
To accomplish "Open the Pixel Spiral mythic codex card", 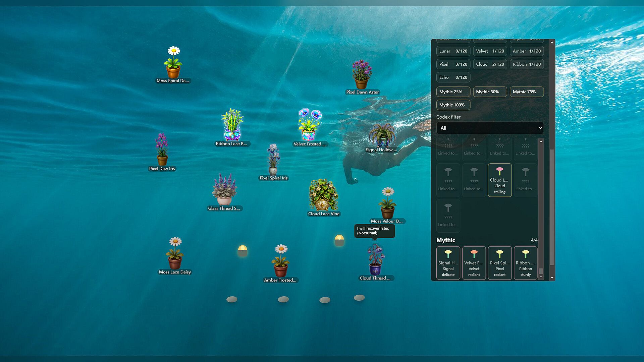I will 500,263.
